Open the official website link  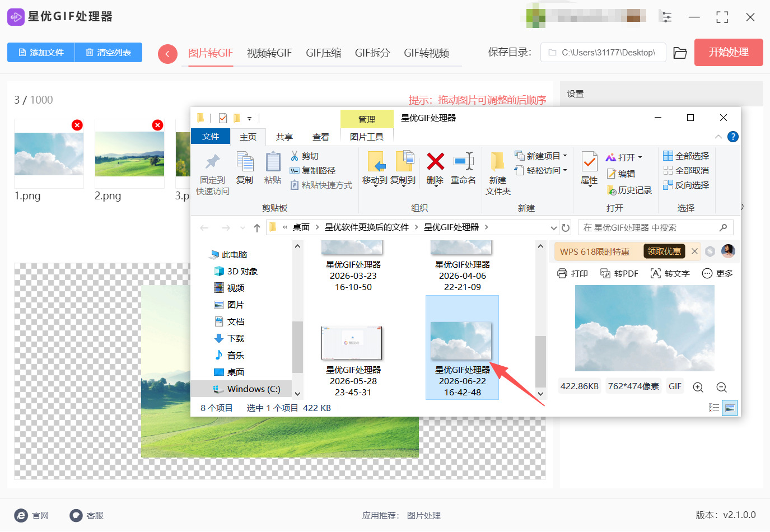tap(32, 516)
